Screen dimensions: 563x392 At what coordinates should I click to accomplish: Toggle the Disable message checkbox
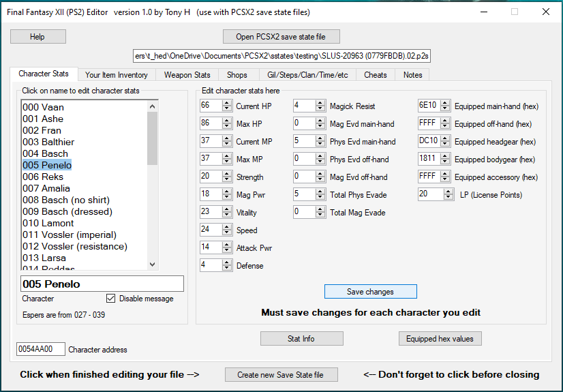pyautogui.click(x=111, y=299)
